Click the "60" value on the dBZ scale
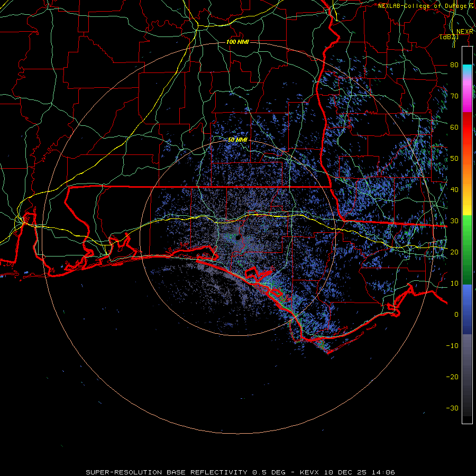 [x=454, y=127]
